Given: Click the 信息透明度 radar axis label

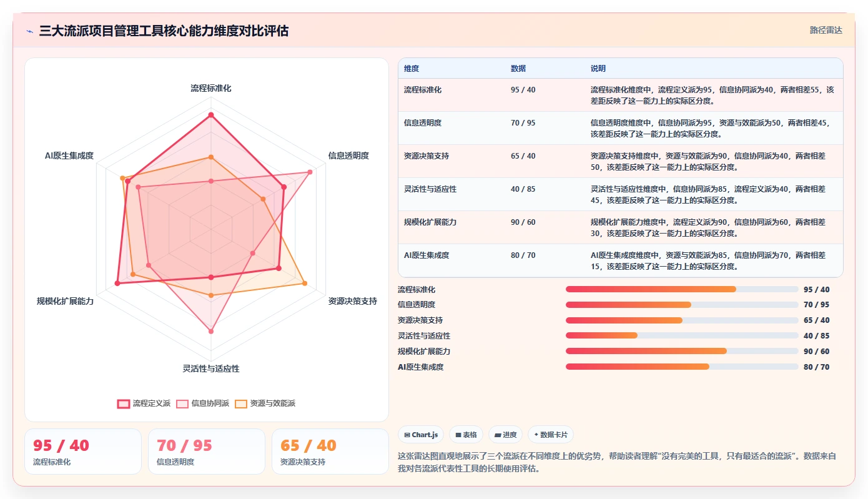Looking at the screenshot, I should pos(348,156).
